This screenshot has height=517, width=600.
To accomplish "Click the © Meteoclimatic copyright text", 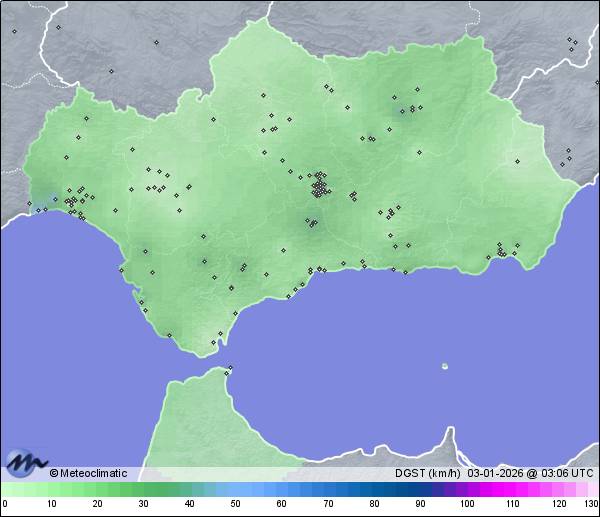I will 88,473.
